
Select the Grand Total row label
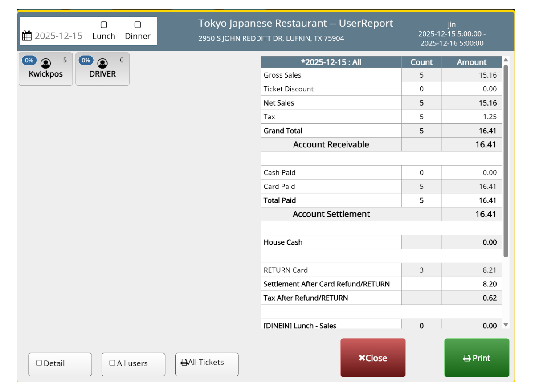coord(283,131)
